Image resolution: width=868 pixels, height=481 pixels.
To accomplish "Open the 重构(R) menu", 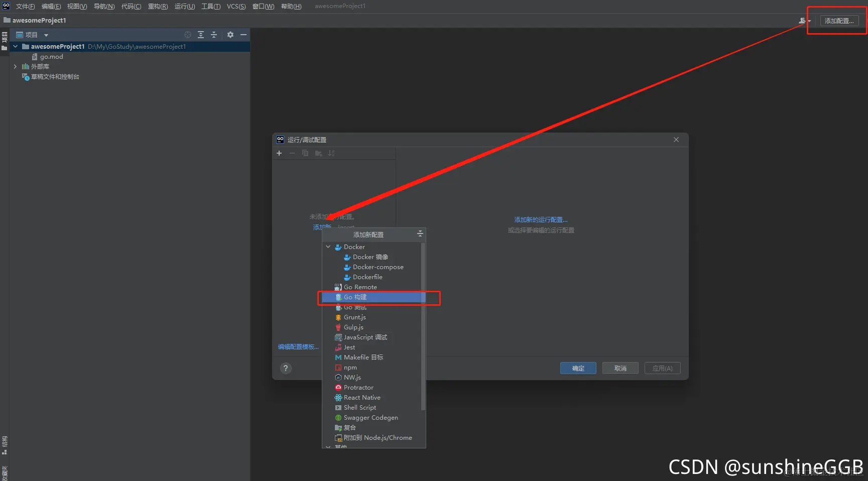I will tap(158, 7).
